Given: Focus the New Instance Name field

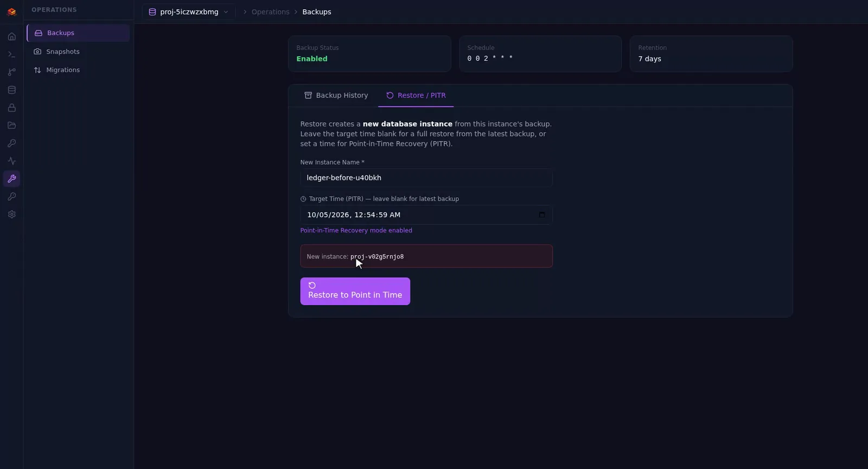Looking at the screenshot, I should pyautogui.click(x=426, y=178).
